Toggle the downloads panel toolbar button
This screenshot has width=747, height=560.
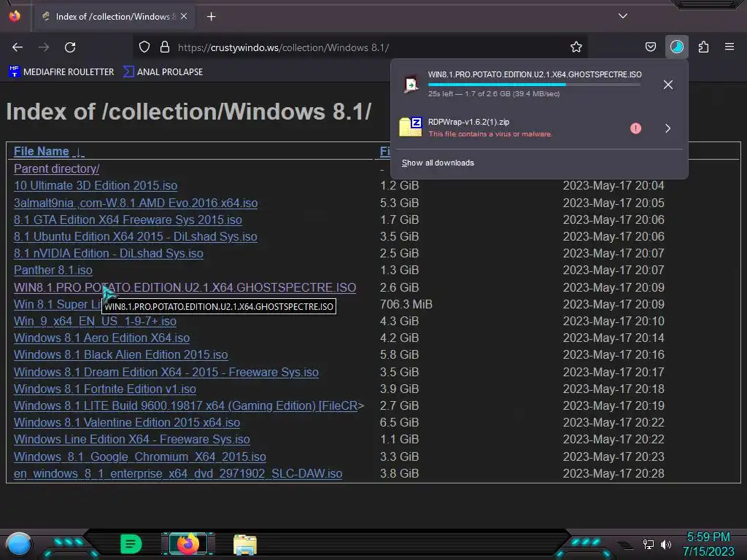[676, 47]
